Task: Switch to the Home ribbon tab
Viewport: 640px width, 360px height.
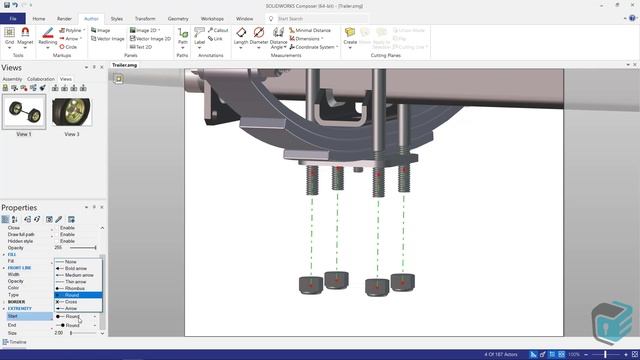Action: coord(39,18)
